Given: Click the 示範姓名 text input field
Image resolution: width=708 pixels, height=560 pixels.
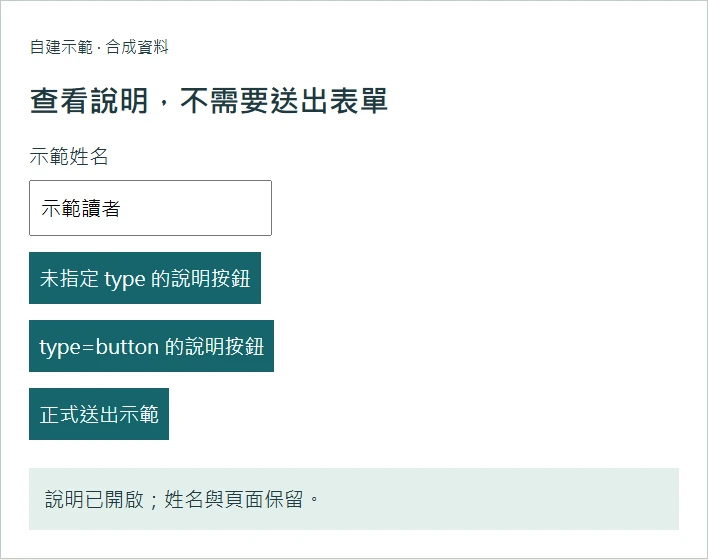Looking at the screenshot, I should 150,208.
